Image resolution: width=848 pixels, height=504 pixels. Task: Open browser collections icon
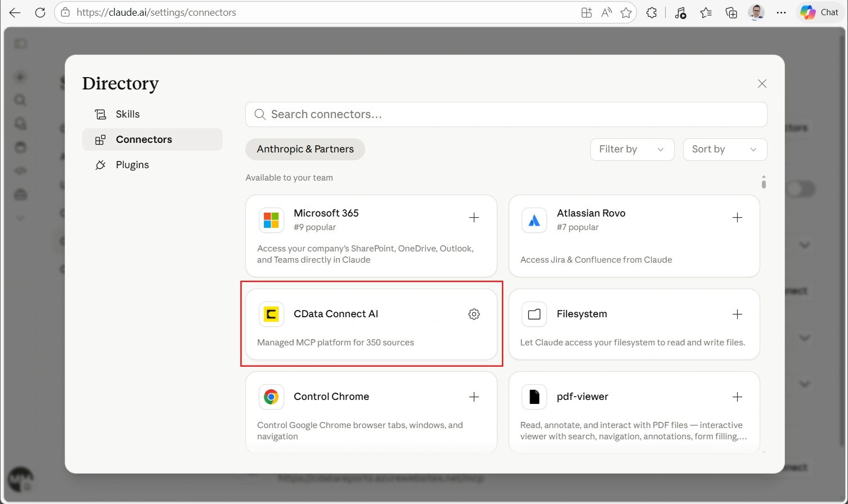point(731,12)
